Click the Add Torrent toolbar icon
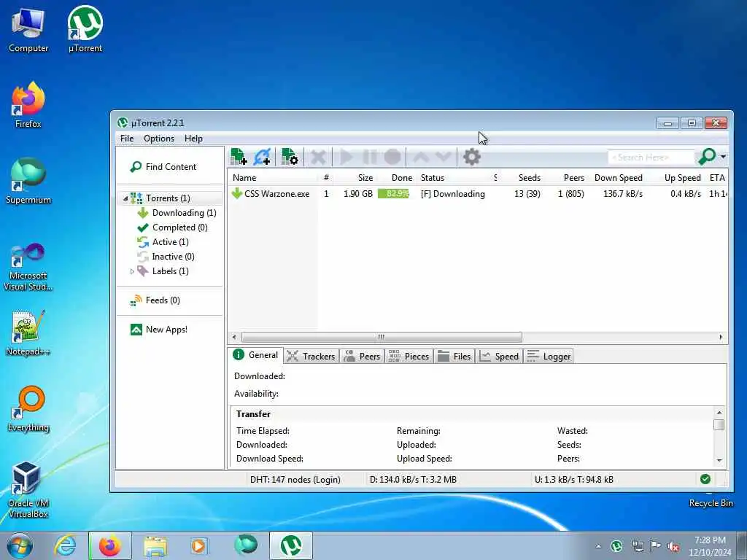The width and height of the screenshot is (747, 560). click(x=239, y=157)
